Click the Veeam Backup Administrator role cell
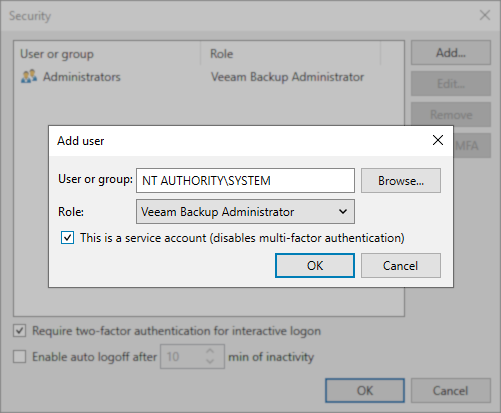The width and height of the screenshot is (501, 413). tap(287, 77)
